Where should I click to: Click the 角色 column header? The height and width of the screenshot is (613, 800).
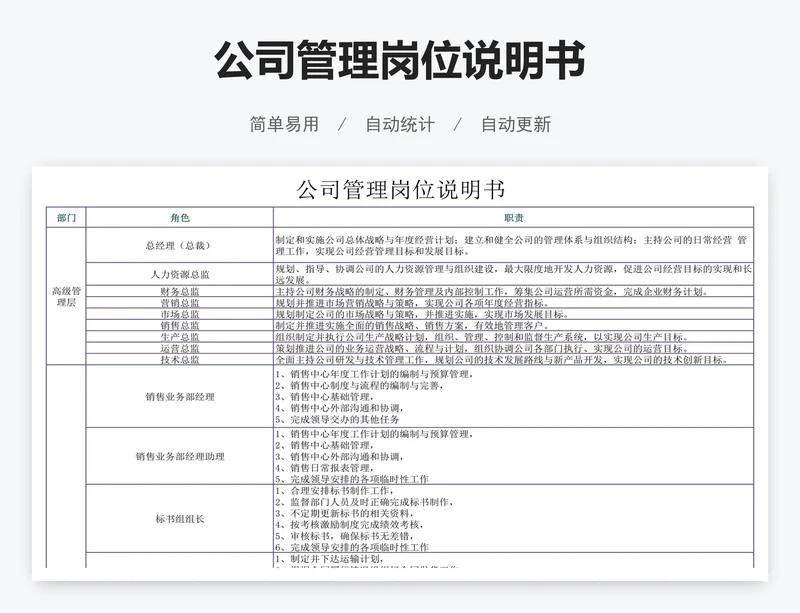coord(180,218)
